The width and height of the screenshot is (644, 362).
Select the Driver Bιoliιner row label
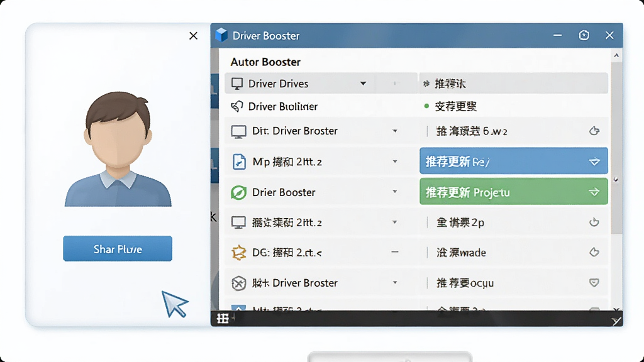pos(282,107)
